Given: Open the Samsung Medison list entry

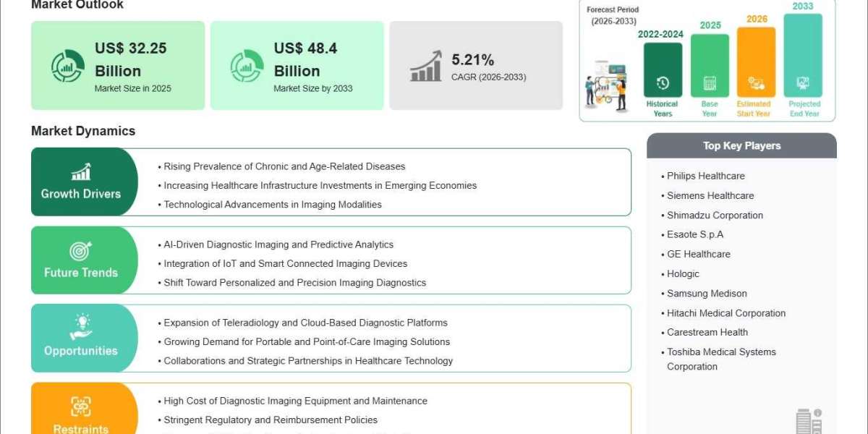Looking at the screenshot, I should pos(707,294).
